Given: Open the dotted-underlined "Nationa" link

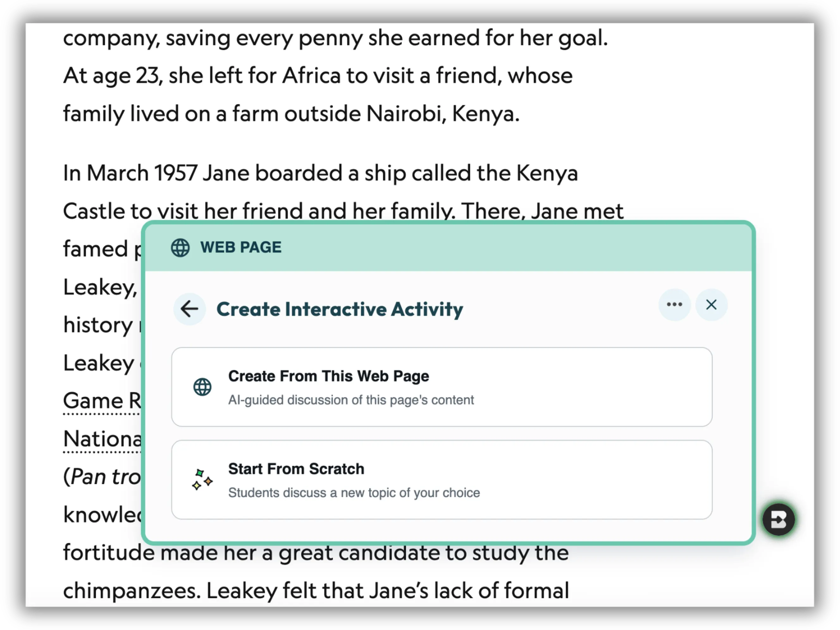Looking at the screenshot, I should pyautogui.click(x=102, y=439).
